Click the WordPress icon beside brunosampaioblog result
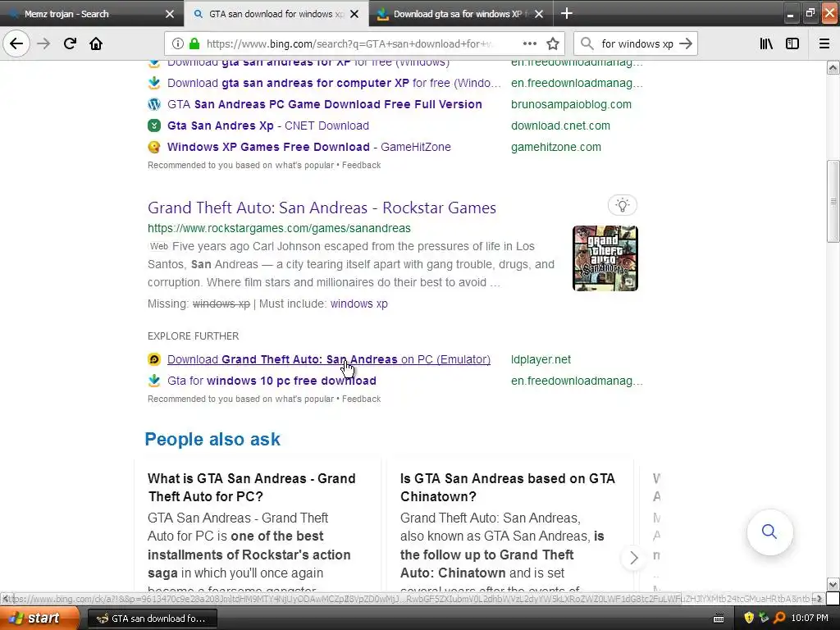This screenshot has height=630, width=840. click(x=154, y=104)
